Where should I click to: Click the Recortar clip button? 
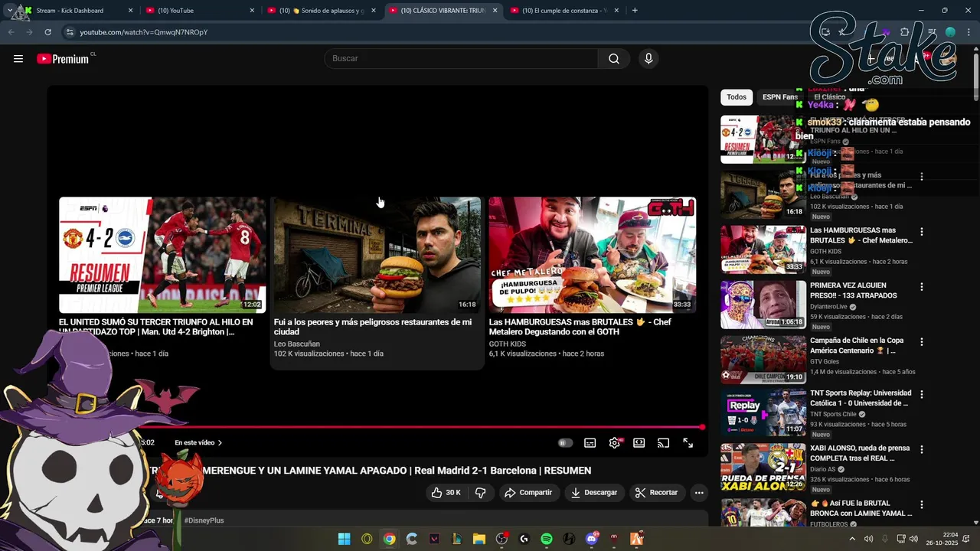point(658,493)
